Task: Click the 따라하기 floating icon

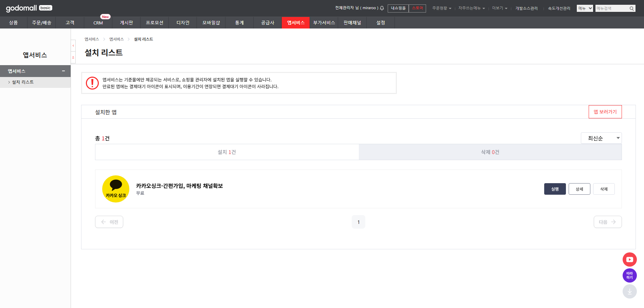Action: [630, 275]
